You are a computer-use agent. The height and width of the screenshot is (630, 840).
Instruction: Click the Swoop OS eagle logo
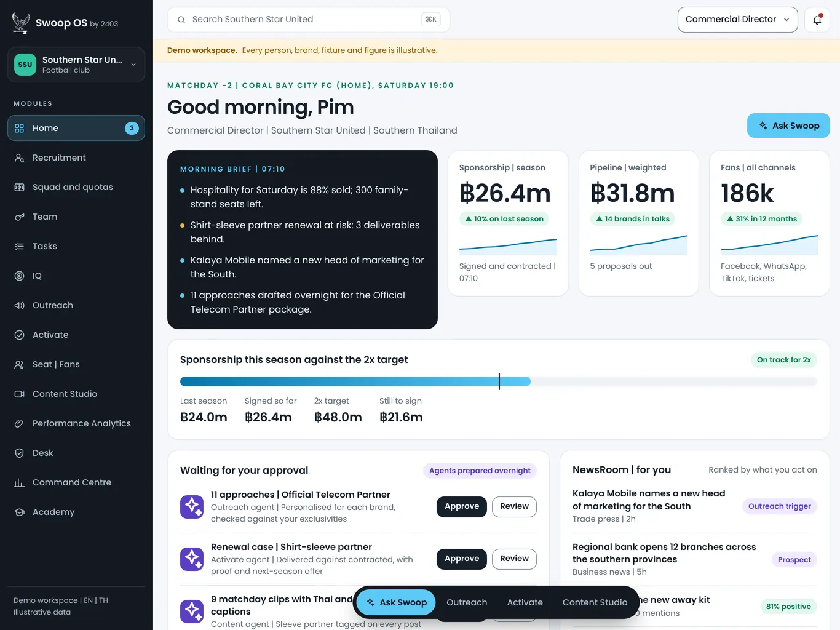coord(21,23)
